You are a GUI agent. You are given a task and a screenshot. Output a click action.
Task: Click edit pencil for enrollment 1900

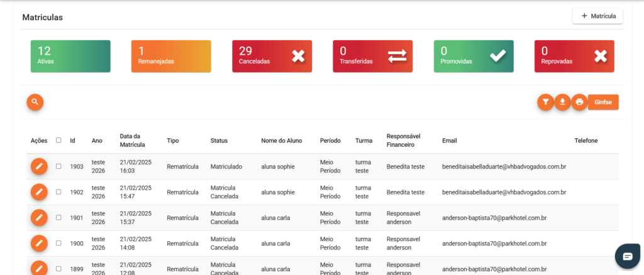point(39,243)
